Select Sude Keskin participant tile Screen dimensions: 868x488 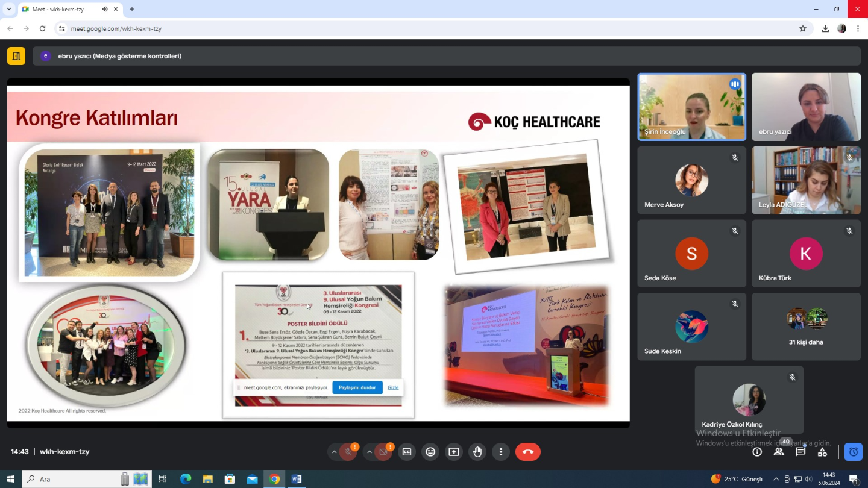click(x=692, y=327)
